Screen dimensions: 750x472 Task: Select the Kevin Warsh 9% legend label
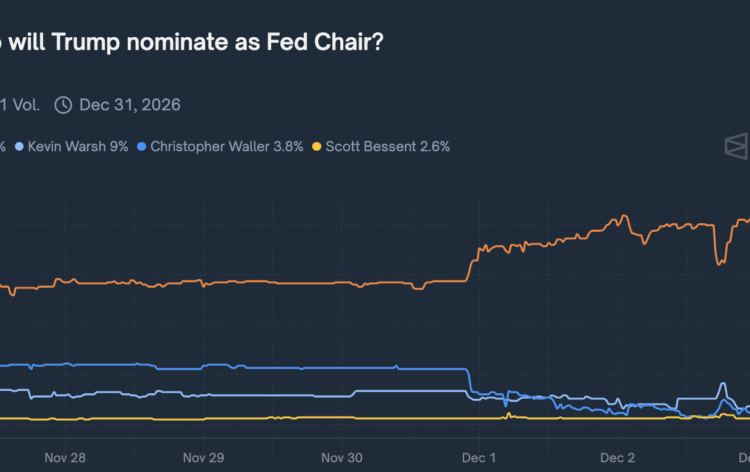(77, 146)
